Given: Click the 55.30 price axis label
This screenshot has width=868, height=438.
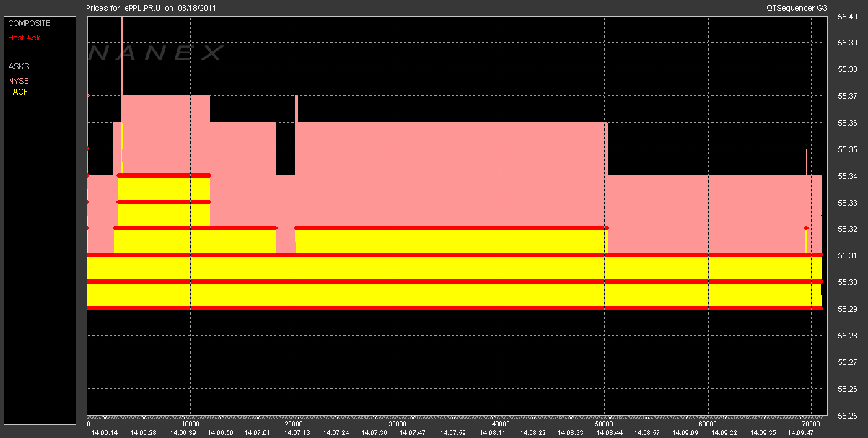Looking at the screenshot, I should point(847,282).
